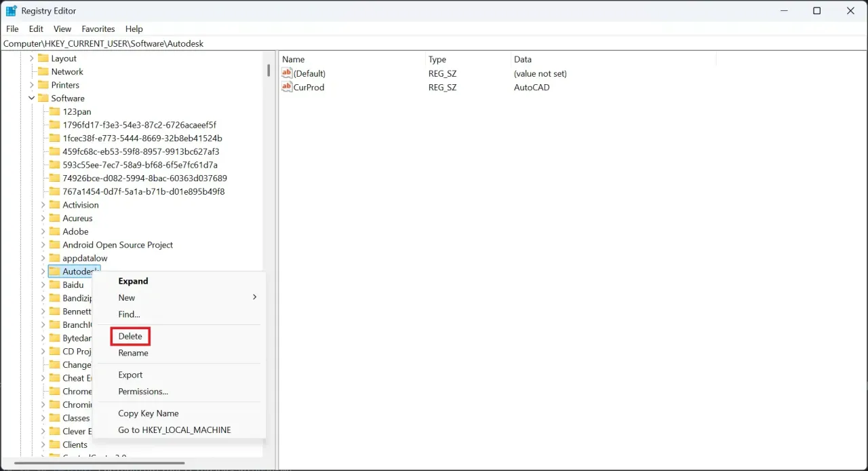Click the appdatalow folder icon
The image size is (868, 471).
click(x=55, y=258)
